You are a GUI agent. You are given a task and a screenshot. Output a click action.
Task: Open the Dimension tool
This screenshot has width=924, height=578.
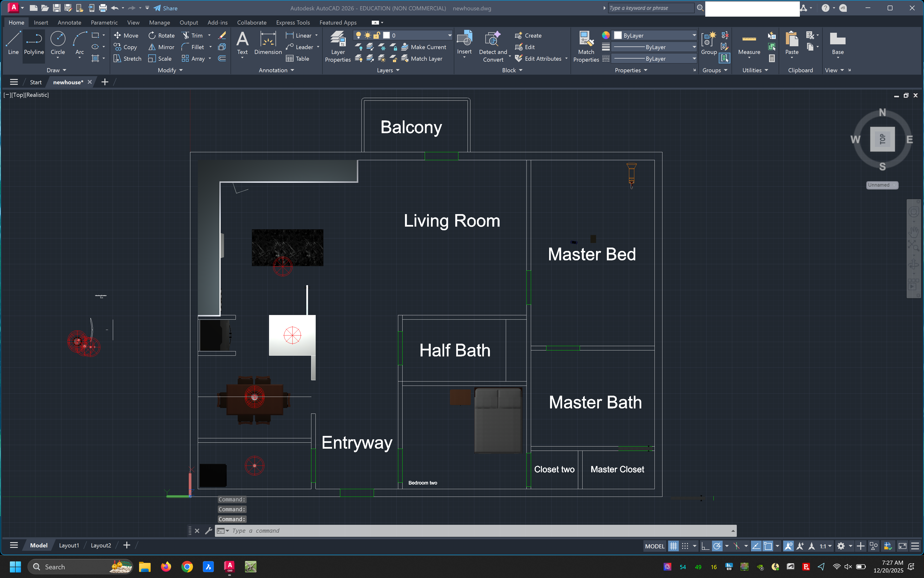point(268,43)
